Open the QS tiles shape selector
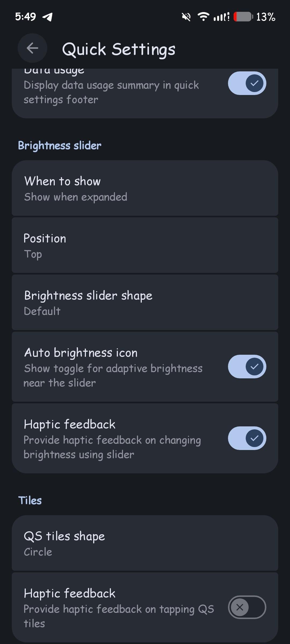 (x=145, y=543)
